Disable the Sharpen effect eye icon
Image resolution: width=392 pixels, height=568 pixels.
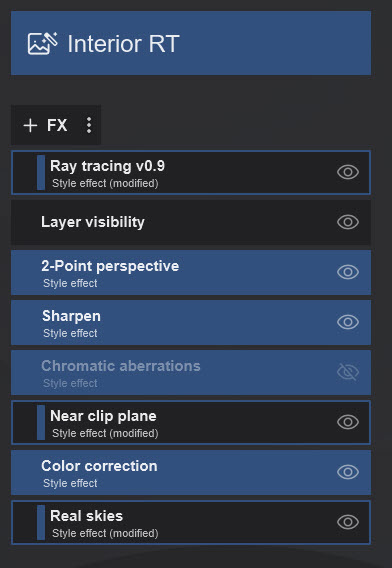[348, 322]
